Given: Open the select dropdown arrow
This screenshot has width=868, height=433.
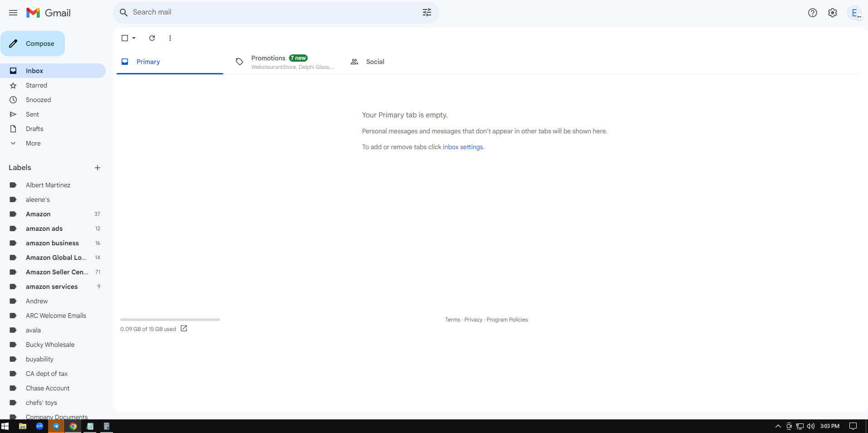Looking at the screenshot, I should point(134,38).
